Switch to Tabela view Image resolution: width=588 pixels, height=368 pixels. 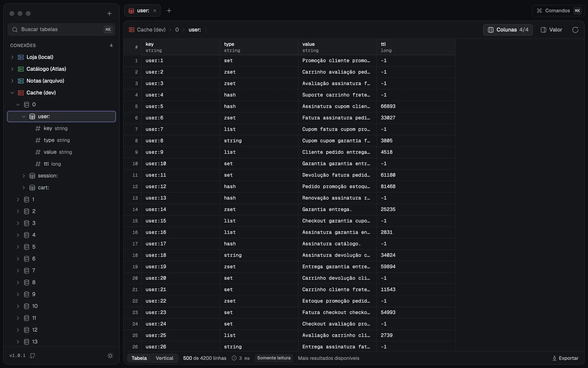pos(139,358)
